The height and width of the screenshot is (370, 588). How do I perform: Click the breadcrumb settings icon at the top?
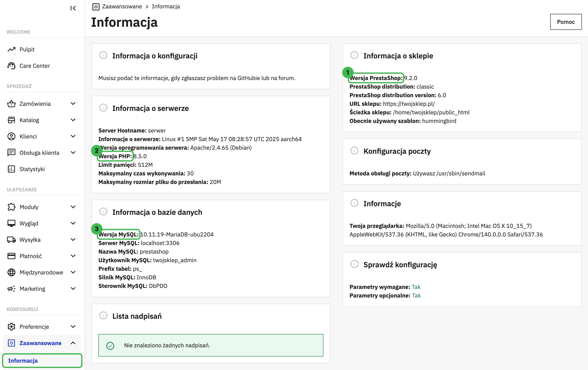pyautogui.click(x=96, y=7)
